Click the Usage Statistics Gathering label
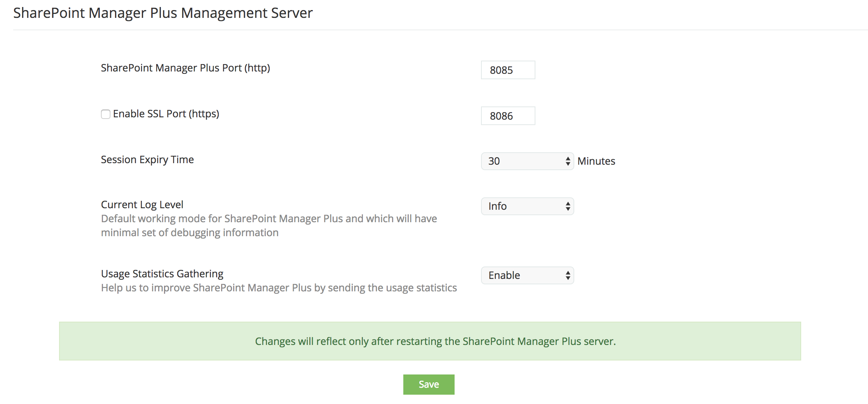Viewport: 868px width, 404px height. click(x=162, y=274)
